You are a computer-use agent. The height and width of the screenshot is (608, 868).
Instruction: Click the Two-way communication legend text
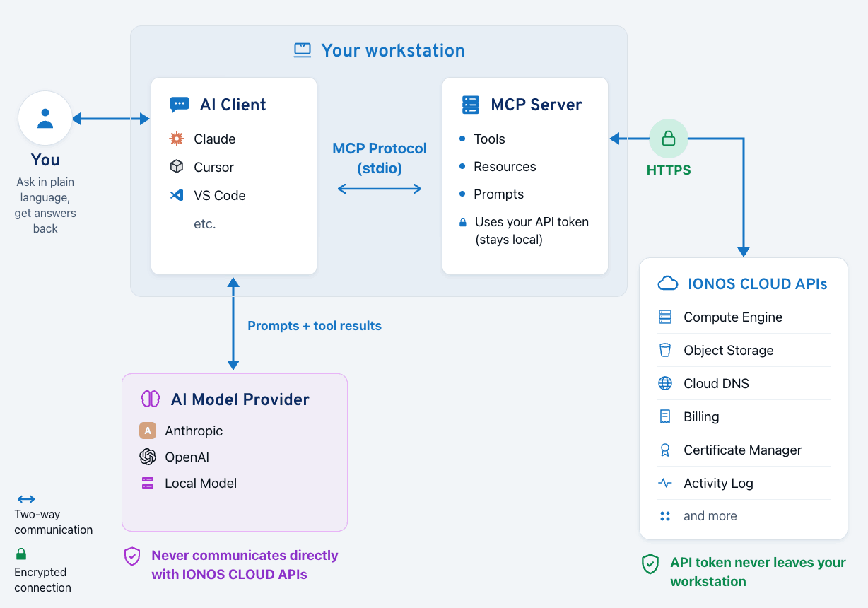[x=53, y=522]
